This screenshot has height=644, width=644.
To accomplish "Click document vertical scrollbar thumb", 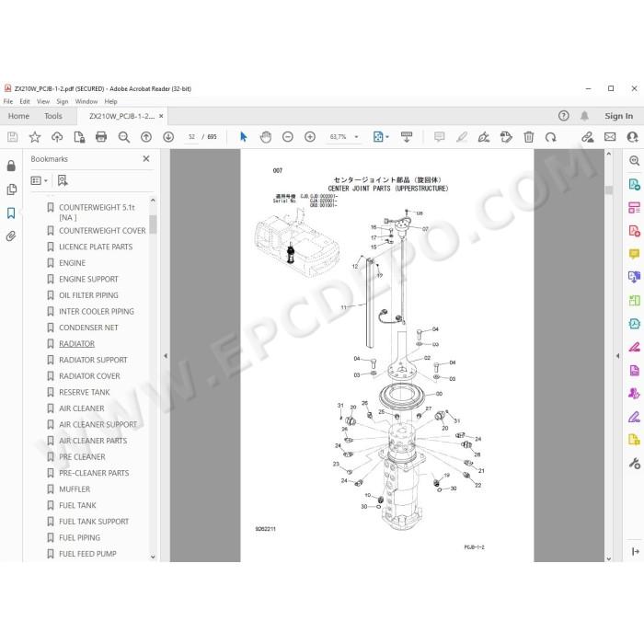I will pyautogui.click(x=609, y=190).
